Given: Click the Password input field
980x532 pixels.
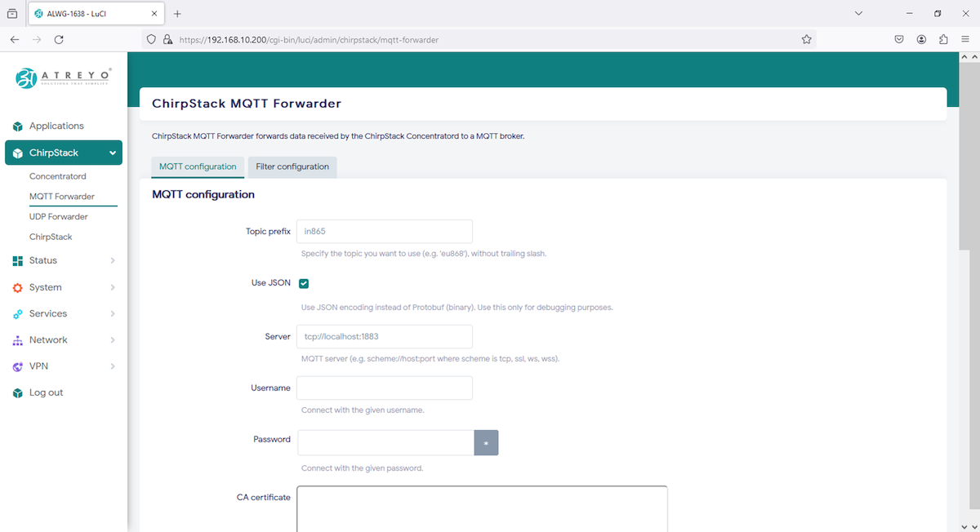Looking at the screenshot, I should point(385,443).
